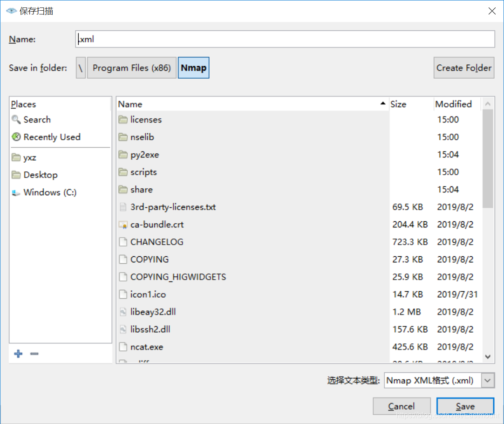Click the 1.2 MB size value

406,312
